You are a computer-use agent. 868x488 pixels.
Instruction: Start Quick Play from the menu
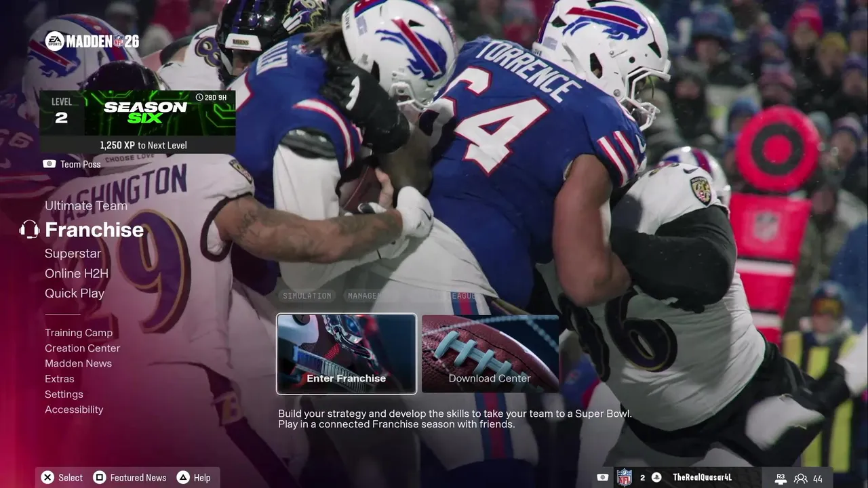pos(75,293)
